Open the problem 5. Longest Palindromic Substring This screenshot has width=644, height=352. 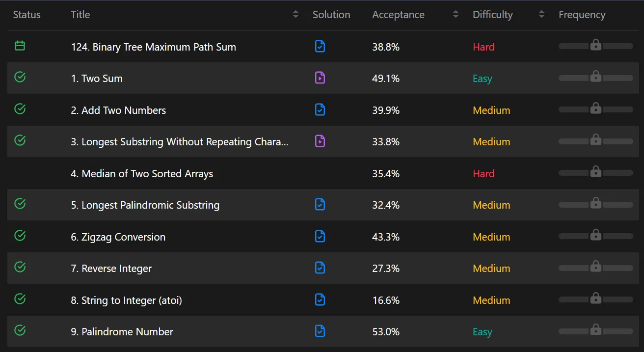[145, 205]
